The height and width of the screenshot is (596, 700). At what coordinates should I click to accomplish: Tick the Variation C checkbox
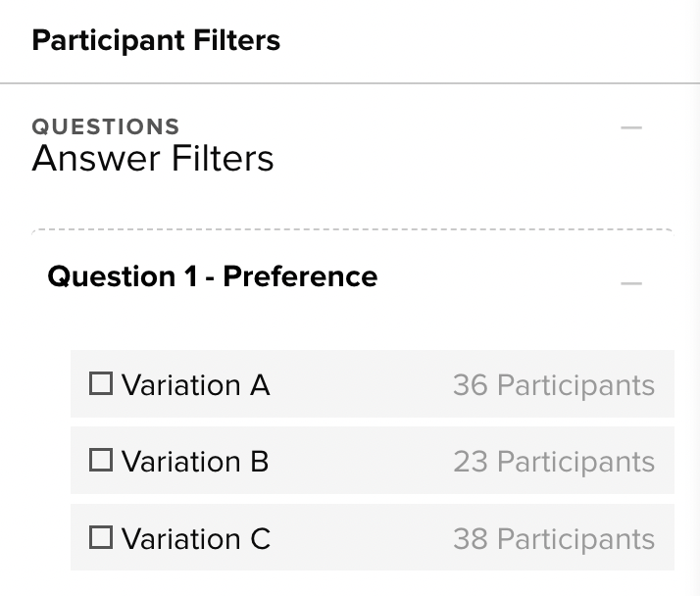tap(101, 537)
